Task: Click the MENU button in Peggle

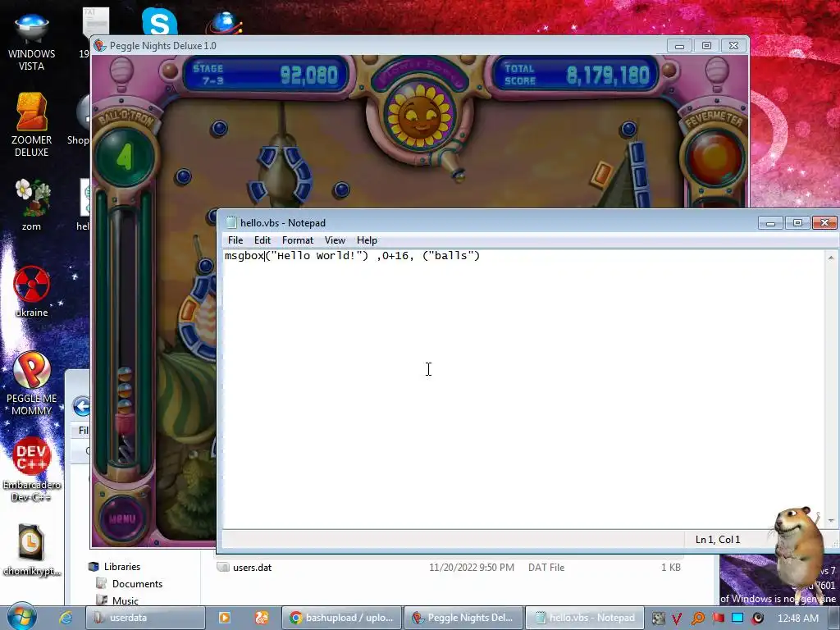Action: (x=122, y=518)
